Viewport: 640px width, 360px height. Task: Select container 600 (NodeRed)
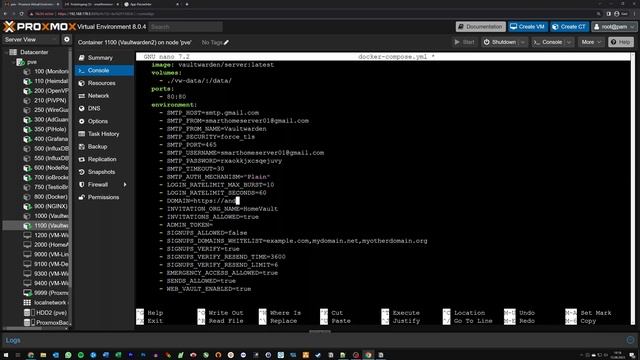51,168
